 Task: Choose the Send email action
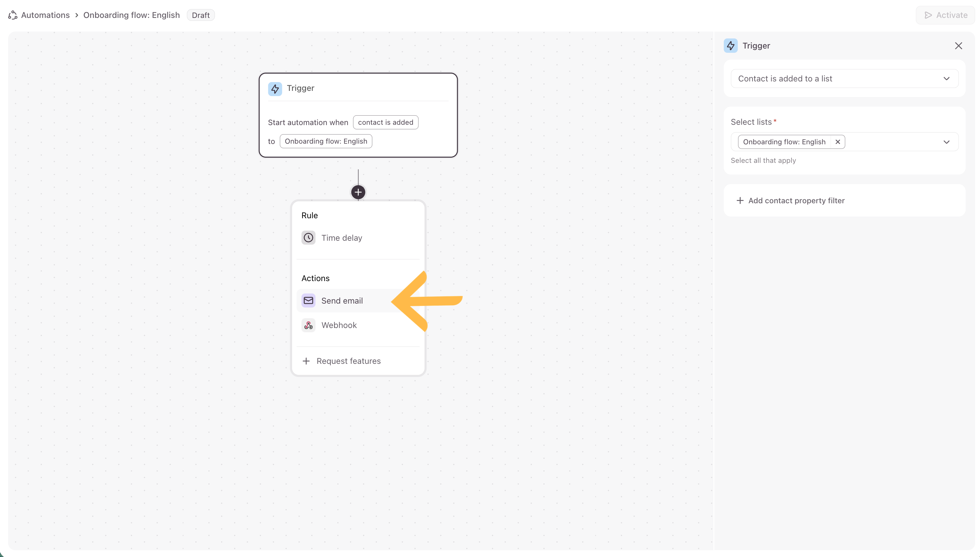(x=342, y=301)
